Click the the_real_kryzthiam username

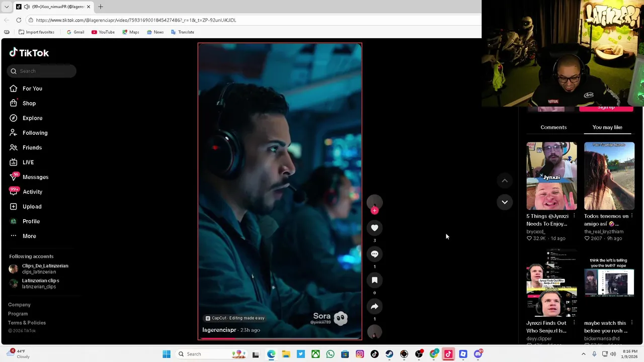tap(604, 232)
